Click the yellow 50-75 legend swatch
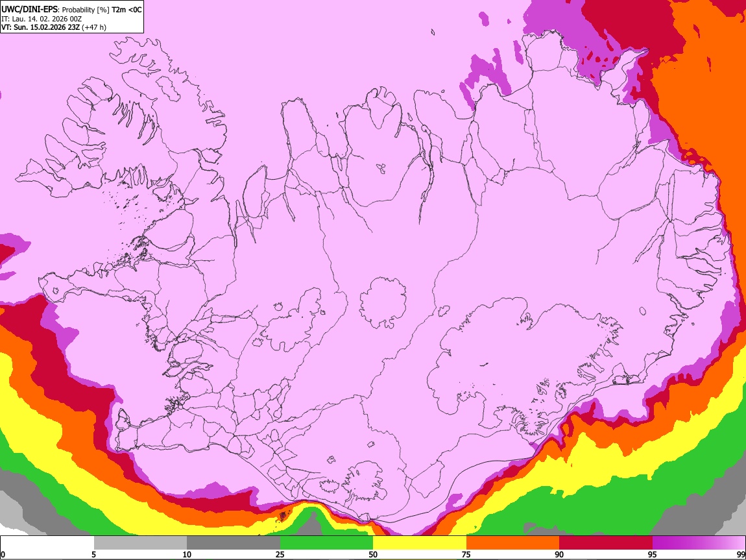 420,542
